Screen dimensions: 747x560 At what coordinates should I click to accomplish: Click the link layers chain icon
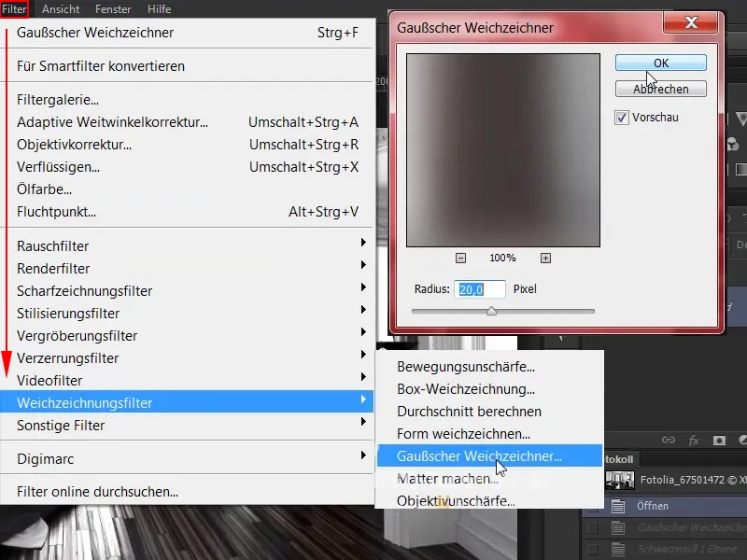pos(668,439)
